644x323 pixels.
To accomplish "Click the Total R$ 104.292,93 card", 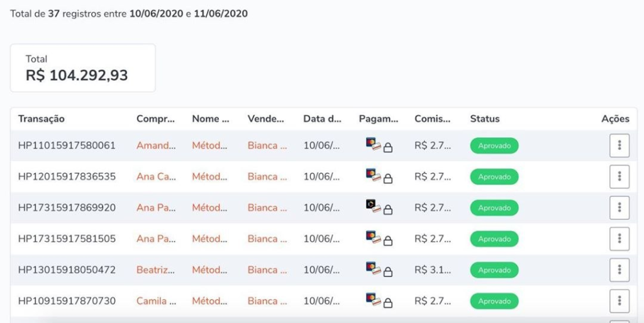I will click(82, 68).
